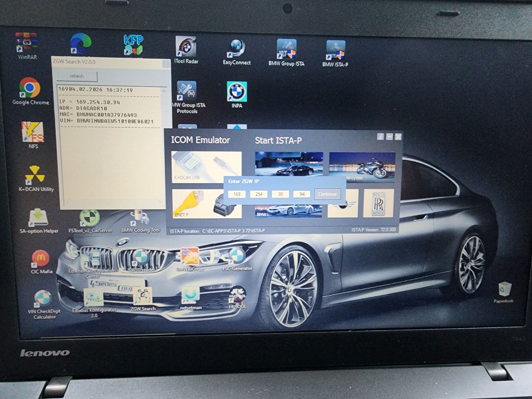Open netsetman desktop icon
The image size is (532, 399).
coord(191,298)
